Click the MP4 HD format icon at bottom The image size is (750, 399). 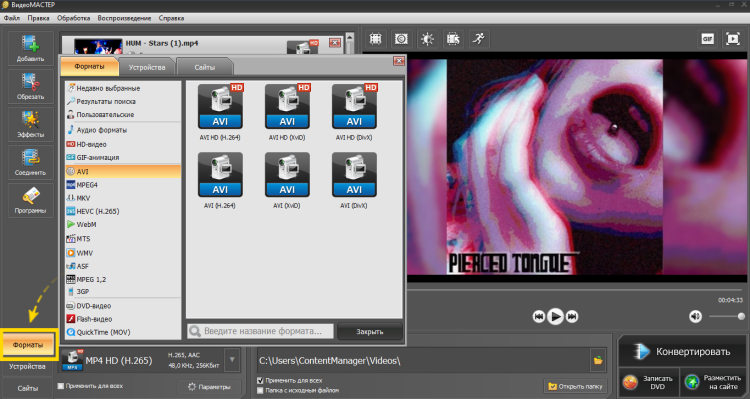point(72,360)
